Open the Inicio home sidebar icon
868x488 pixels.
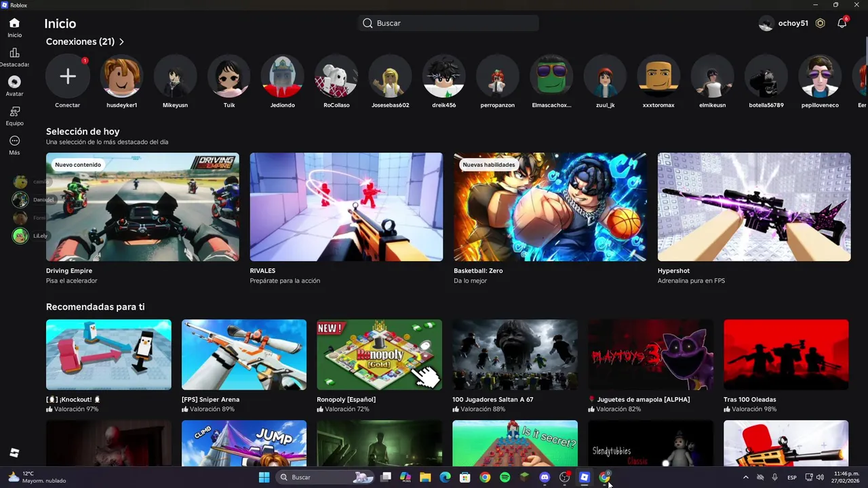point(14,28)
